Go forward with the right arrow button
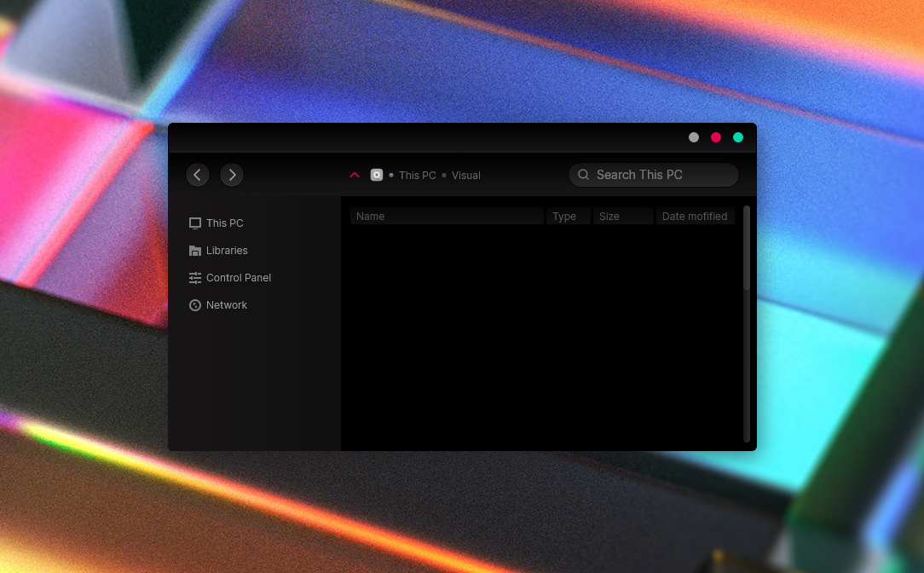This screenshot has width=924, height=573. (x=232, y=175)
